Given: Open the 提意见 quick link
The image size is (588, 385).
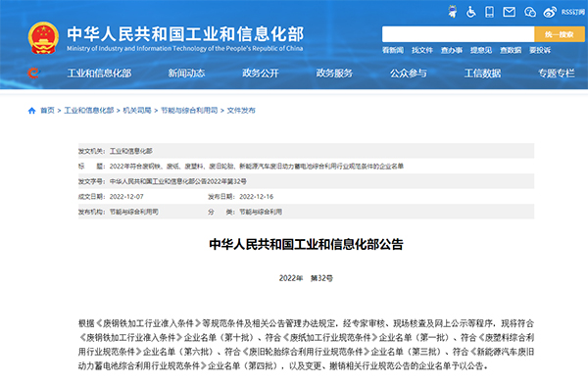Looking at the screenshot, I should pos(481,50).
